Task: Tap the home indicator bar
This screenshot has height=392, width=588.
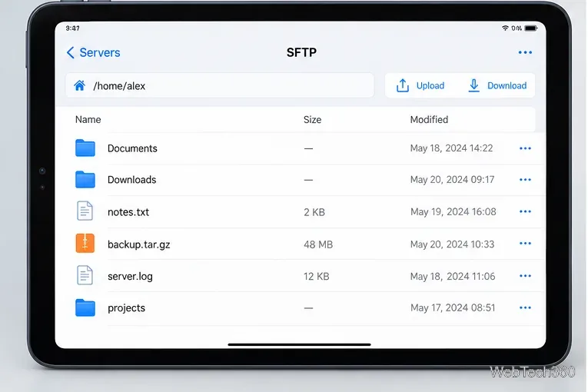Action: coord(299,344)
